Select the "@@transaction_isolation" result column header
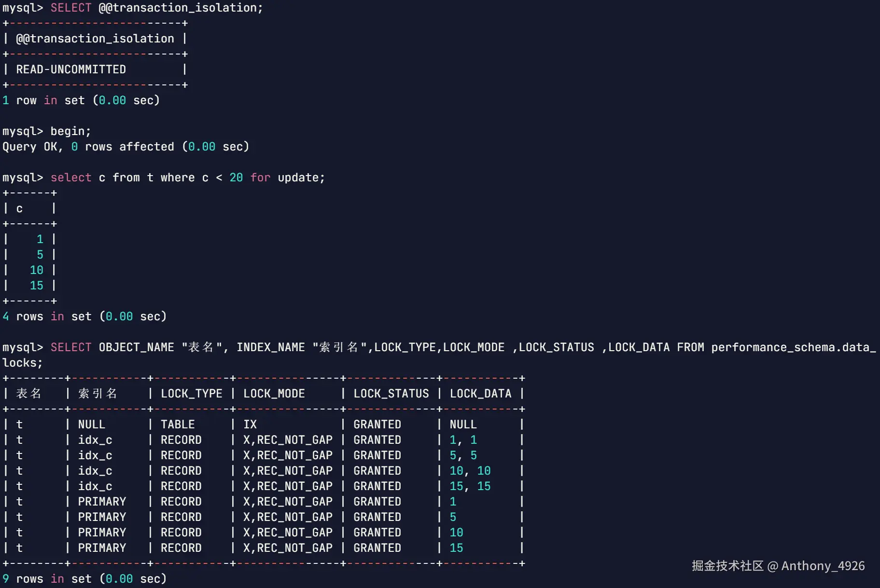880x588 pixels. click(x=95, y=39)
